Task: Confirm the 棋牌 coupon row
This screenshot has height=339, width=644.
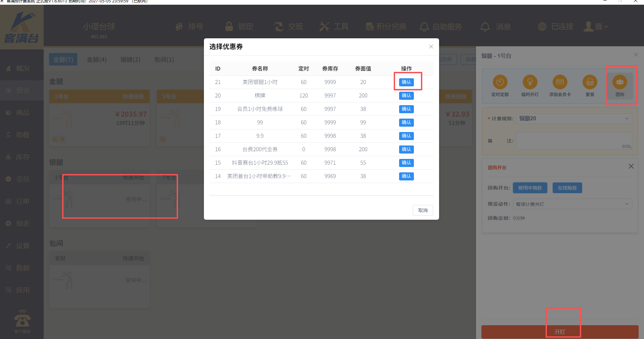Action: (406, 95)
